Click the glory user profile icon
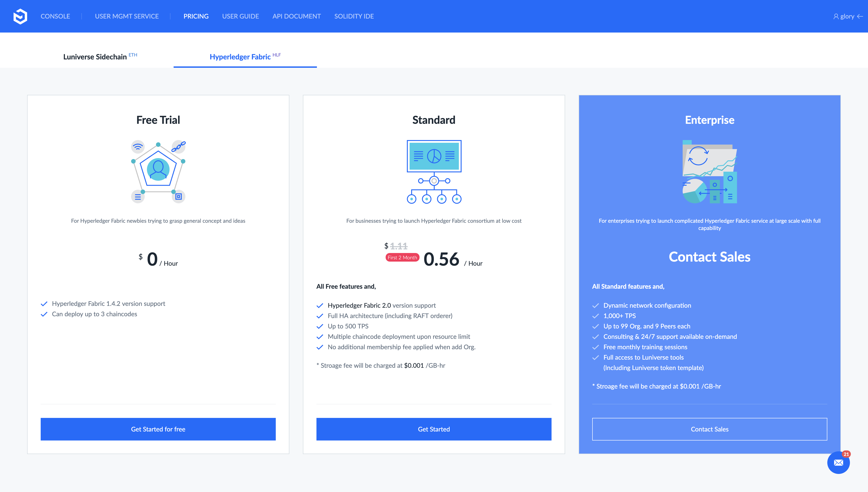The image size is (868, 492). point(836,16)
